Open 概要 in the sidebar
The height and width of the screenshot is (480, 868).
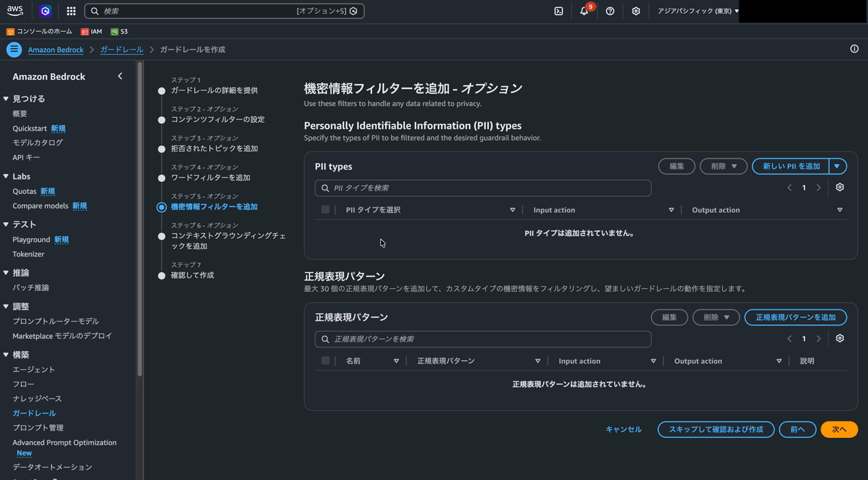click(20, 113)
